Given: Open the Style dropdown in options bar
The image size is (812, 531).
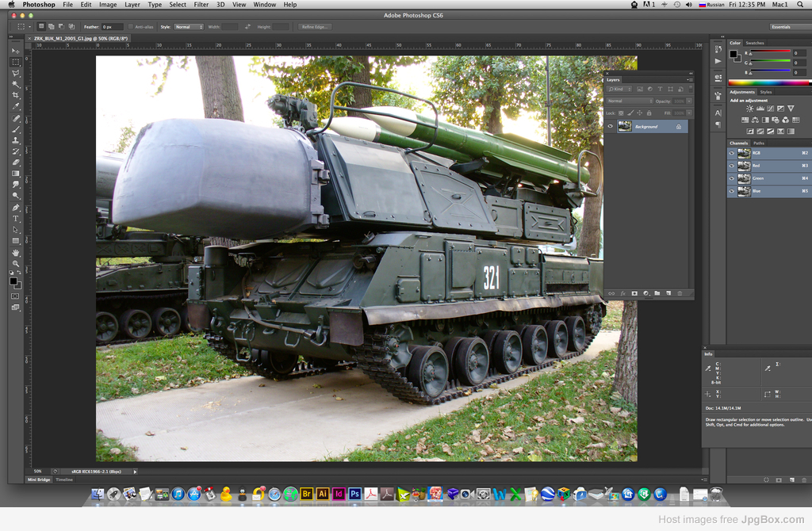Looking at the screenshot, I should 189,27.
